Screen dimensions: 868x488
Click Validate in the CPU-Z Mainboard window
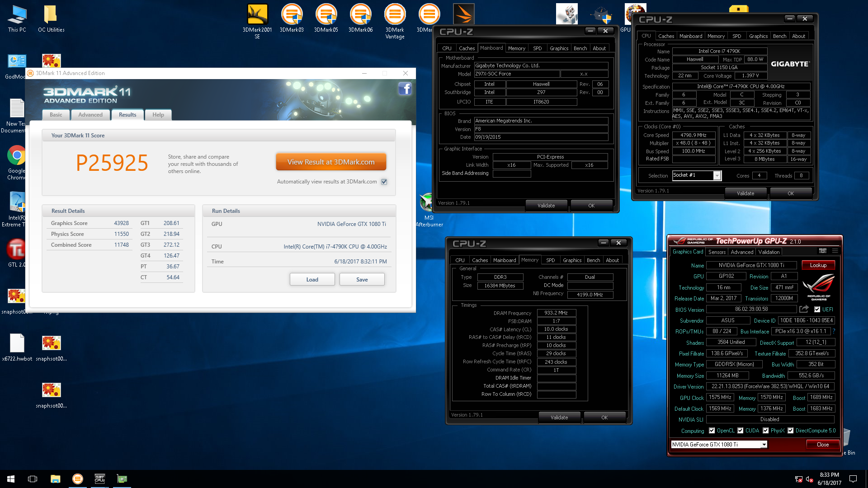[546, 206]
